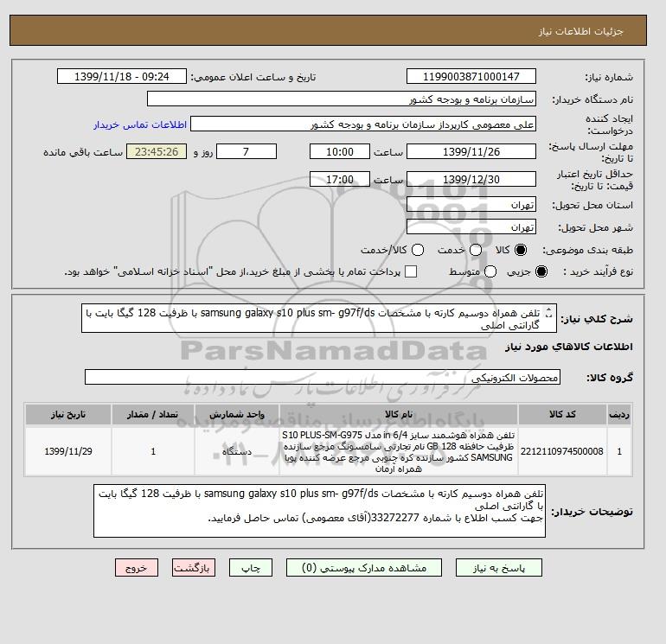The image size is (666, 644).
Task: Select the کالا radio button
Action: 521,250
